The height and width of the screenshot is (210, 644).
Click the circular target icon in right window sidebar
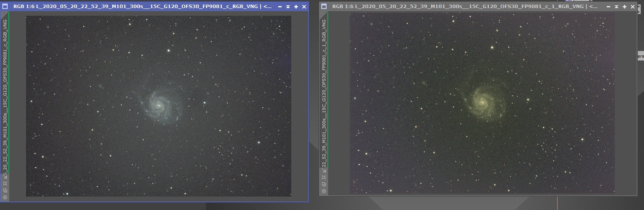(324, 191)
